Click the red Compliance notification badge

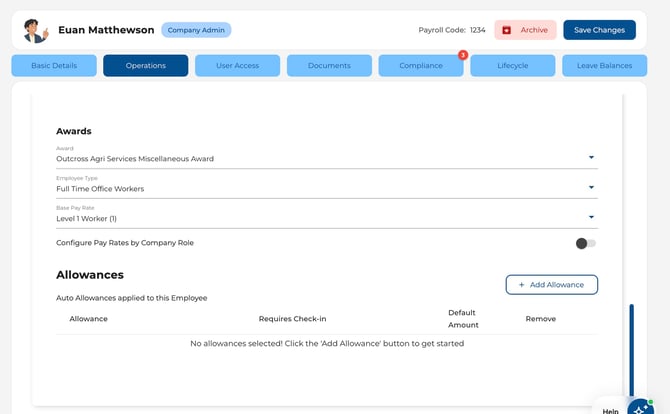463,55
